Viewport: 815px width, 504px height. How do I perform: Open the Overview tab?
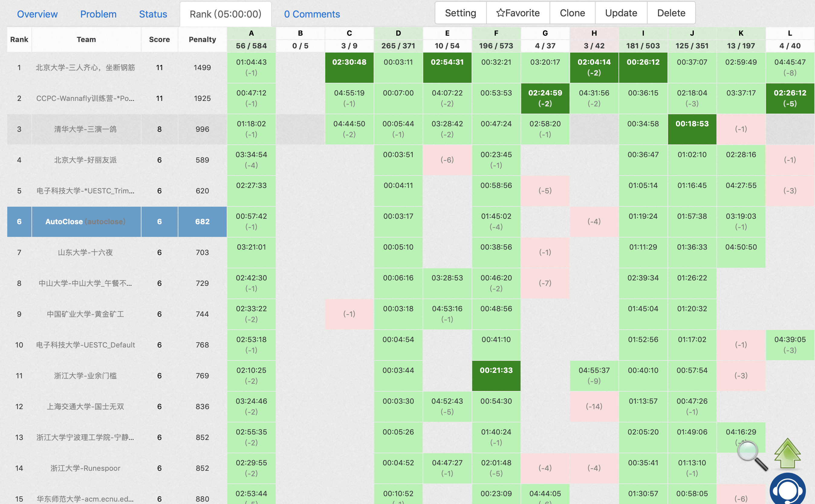(x=37, y=14)
